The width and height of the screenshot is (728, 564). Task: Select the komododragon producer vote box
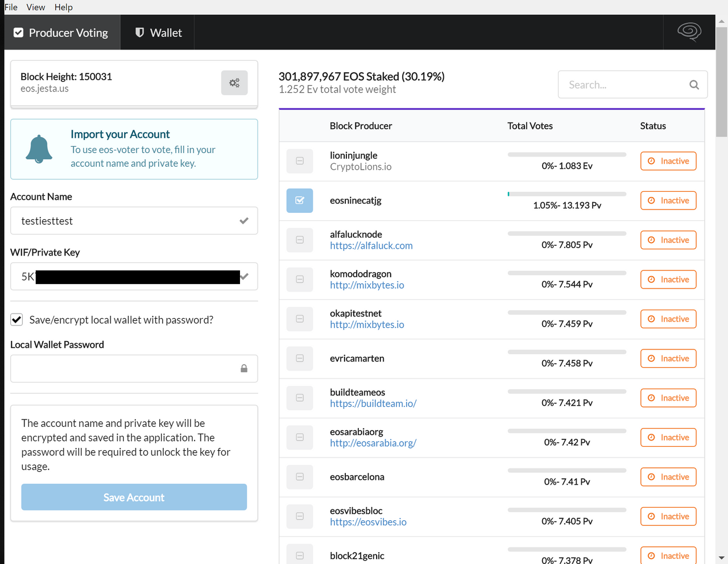pyautogui.click(x=300, y=279)
